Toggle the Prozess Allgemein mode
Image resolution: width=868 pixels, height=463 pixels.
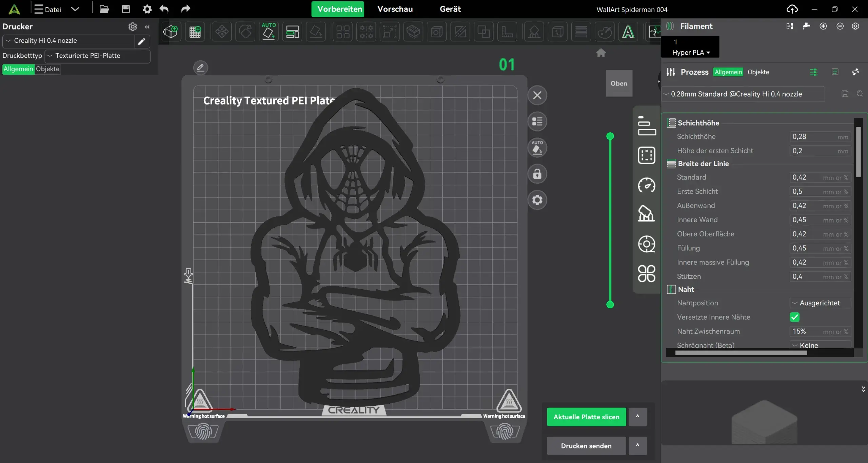click(x=728, y=72)
